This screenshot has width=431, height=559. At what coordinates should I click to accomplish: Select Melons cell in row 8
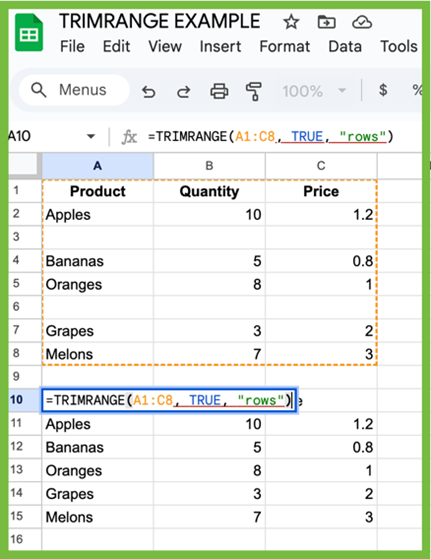click(98, 354)
